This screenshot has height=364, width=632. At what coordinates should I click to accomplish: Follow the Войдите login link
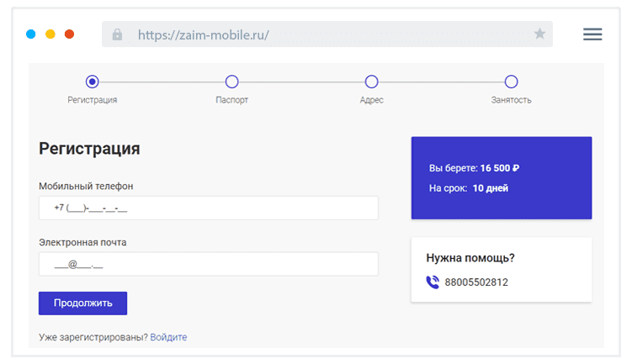pyautogui.click(x=168, y=337)
